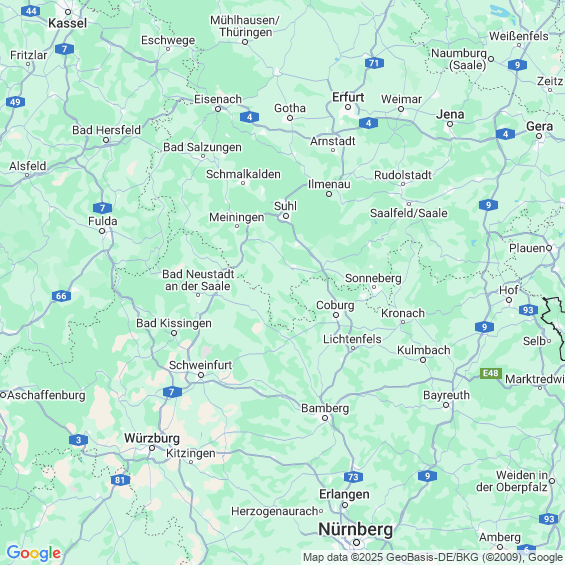565x565 pixels.
Task: Click the highway 66 shield
Action: point(61,296)
